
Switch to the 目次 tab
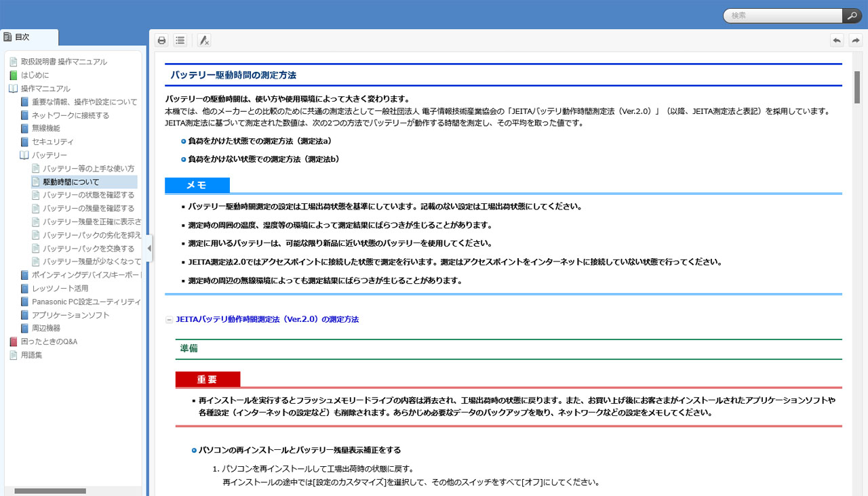(x=24, y=37)
